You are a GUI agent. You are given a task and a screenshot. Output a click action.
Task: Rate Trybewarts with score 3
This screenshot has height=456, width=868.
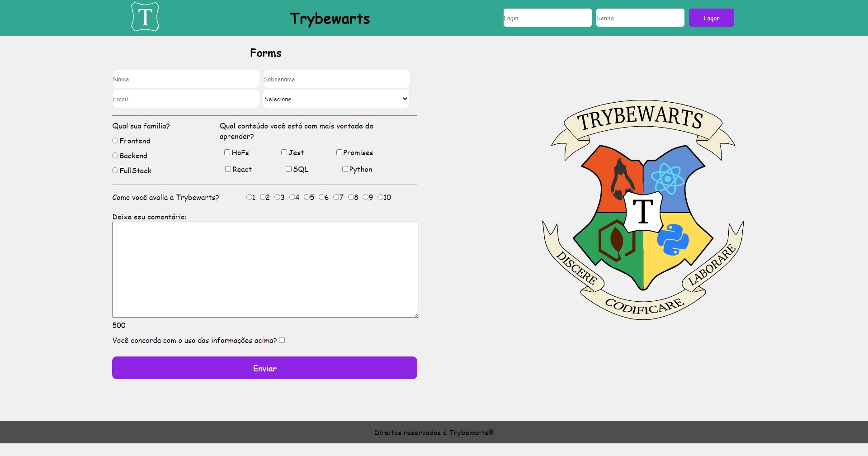(277, 197)
